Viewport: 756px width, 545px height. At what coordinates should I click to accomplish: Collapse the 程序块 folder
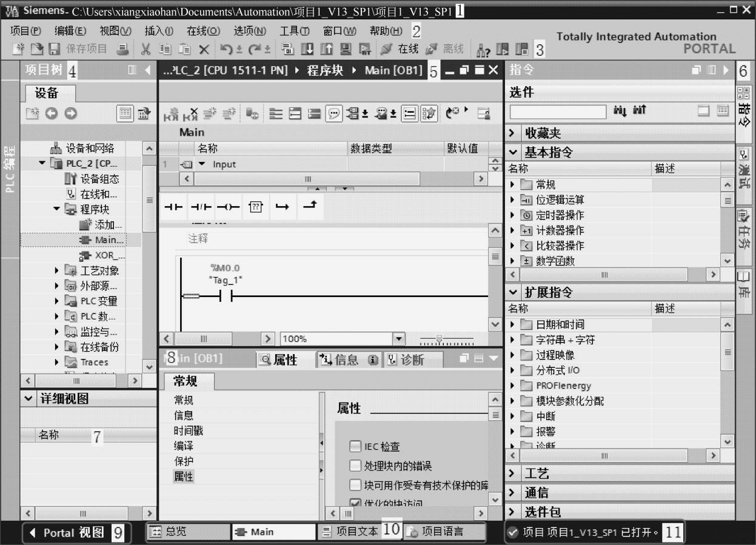click(57, 209)
